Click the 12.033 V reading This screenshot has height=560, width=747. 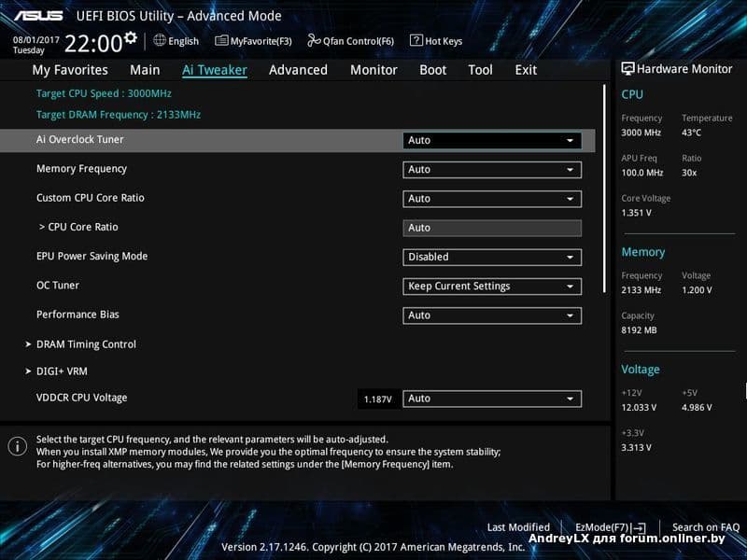click(x=639, y=408)
